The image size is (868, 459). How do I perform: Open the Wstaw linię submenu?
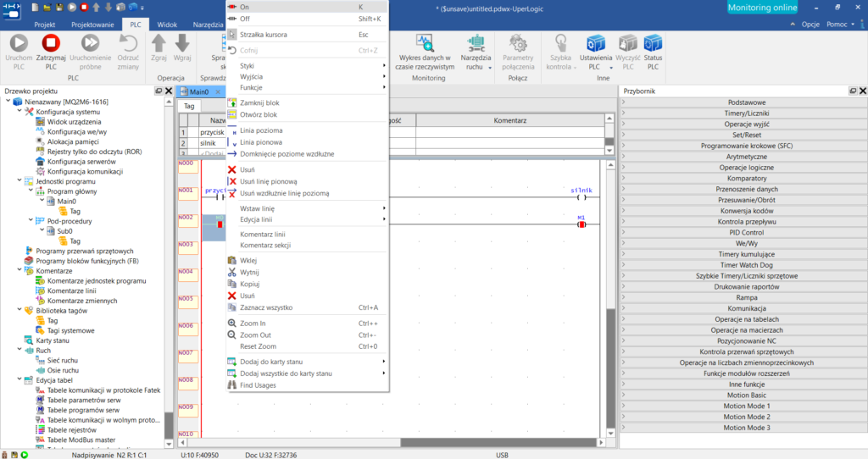point(307,208)
